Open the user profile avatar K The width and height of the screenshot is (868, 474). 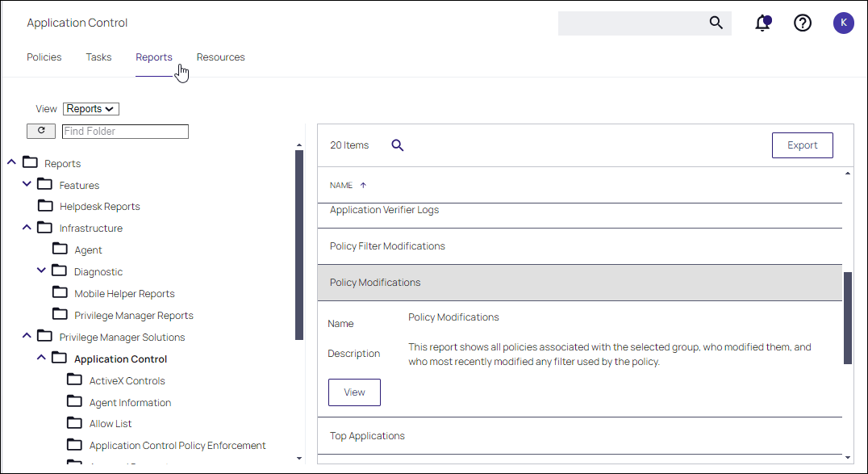click(x=843, y=23)
